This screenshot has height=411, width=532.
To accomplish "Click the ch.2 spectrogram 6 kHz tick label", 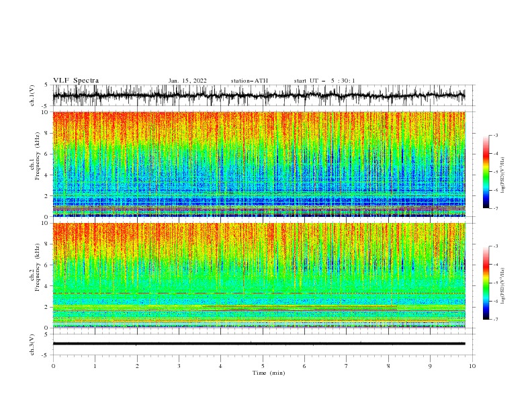I will 46,265.
